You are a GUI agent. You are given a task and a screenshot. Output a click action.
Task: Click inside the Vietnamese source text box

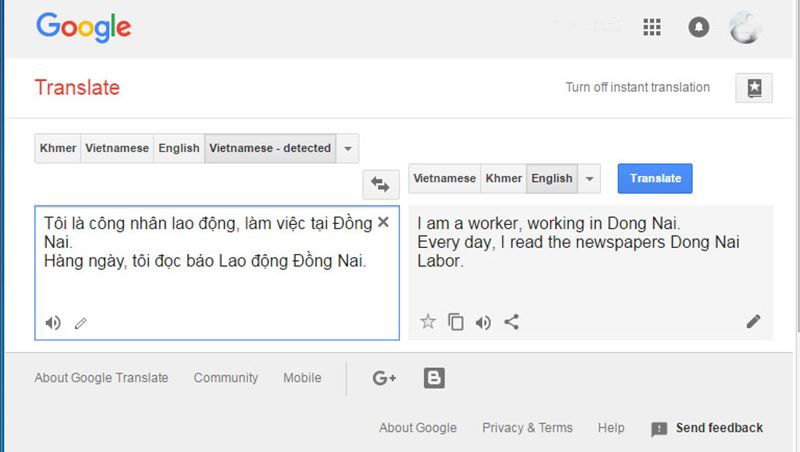[217, 273]
